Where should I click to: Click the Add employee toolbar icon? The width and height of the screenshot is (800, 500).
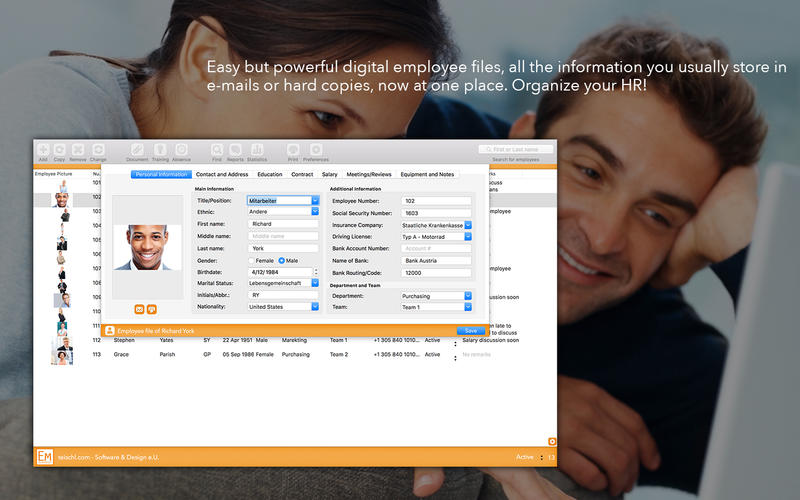[x=43, y=149]
